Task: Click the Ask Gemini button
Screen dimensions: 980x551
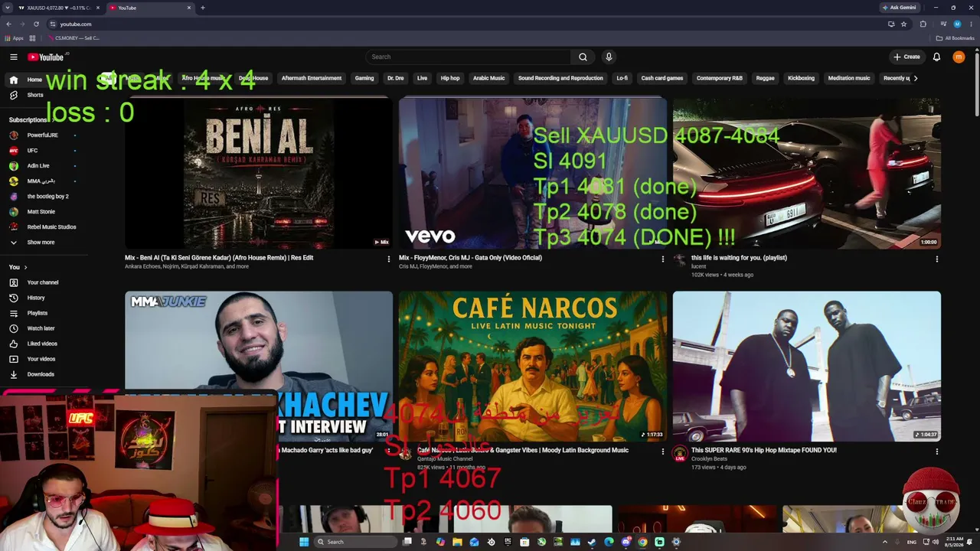Action: [x=900, y=8]
